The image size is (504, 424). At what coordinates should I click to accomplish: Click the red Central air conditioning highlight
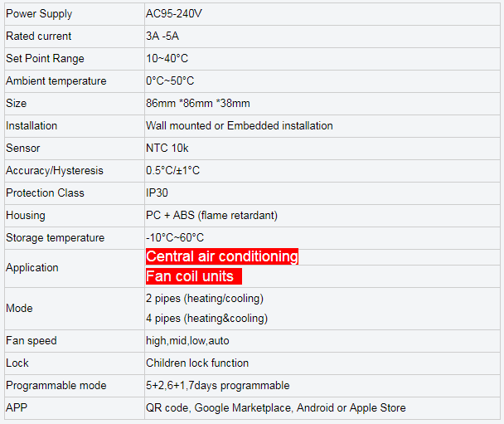tap(221, 256)
